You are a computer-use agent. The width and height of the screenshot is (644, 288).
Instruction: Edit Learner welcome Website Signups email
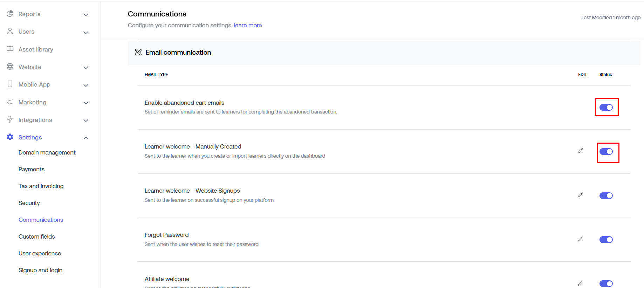pyautogui.click(x=581, y=195)
